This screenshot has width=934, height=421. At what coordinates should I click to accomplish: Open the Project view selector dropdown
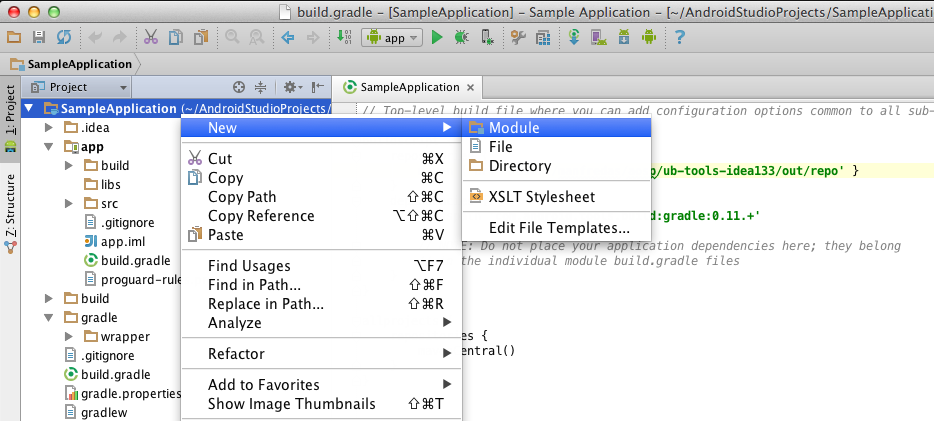(79, 88)
